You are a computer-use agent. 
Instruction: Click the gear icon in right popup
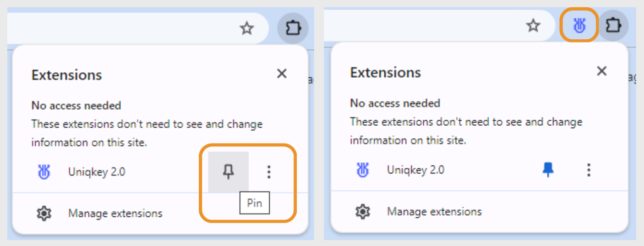363,212
